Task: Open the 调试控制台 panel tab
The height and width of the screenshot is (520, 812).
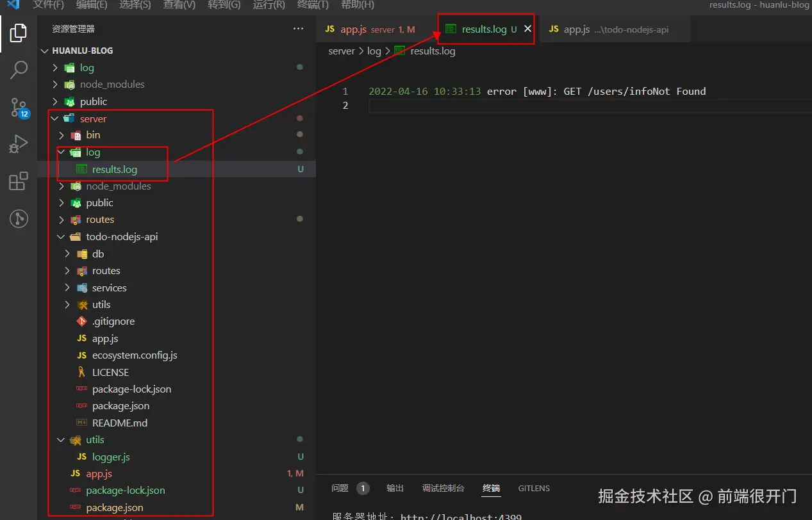Action: [443, 488]
